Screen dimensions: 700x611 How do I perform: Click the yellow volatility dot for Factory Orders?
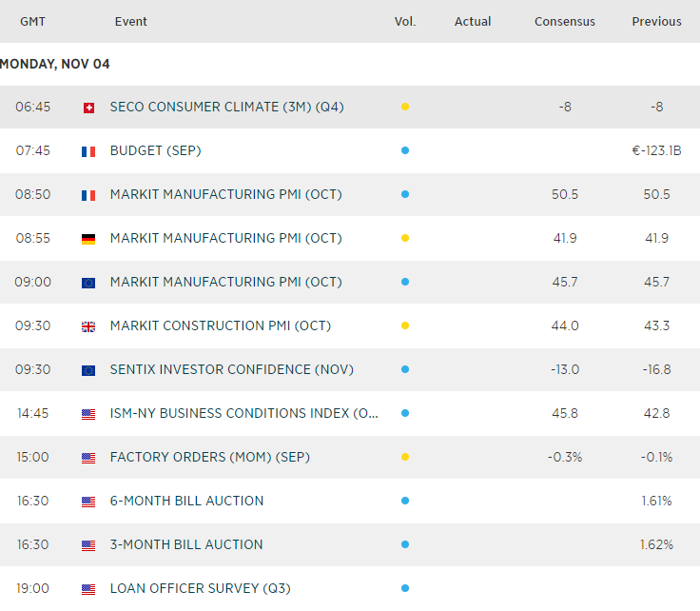[405, 458]
